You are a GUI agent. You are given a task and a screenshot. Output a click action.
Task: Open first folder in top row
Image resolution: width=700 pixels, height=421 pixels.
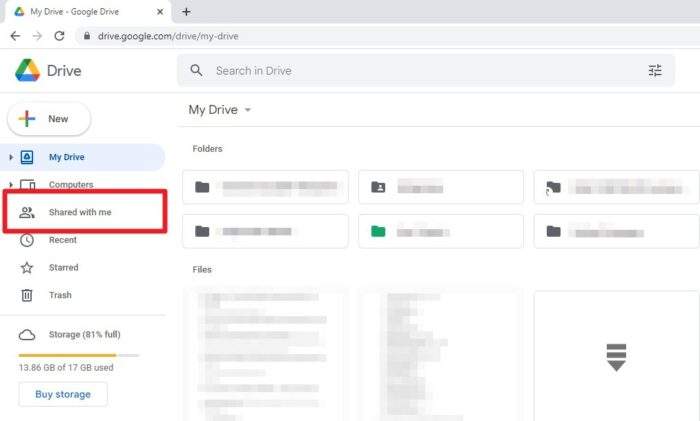pyautogui.click(x=265, y=187)
